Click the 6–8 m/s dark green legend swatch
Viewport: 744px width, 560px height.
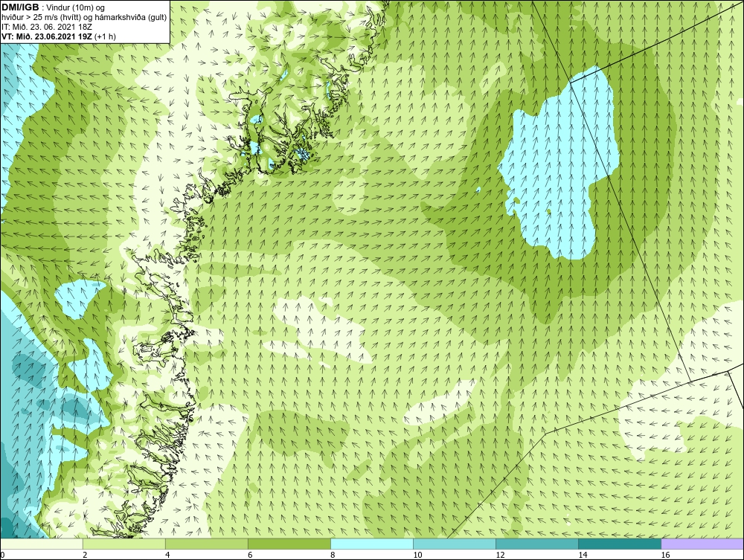289,544
